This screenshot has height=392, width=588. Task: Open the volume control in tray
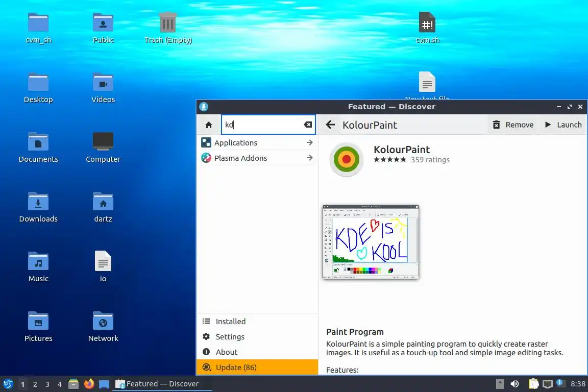(515, 384)
